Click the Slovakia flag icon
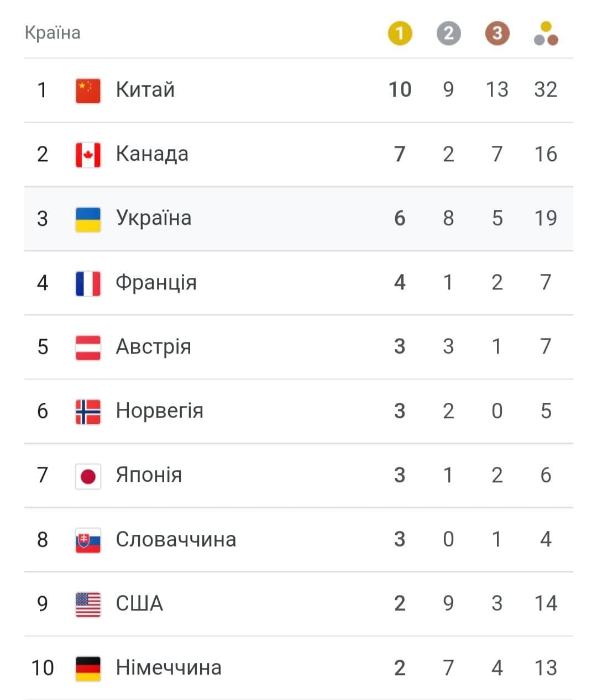 88,540
